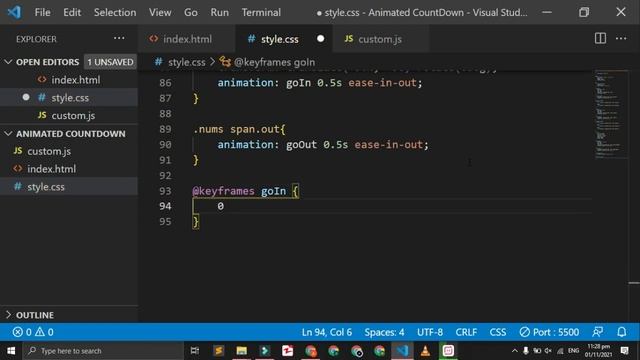Place cursor on line 90 goOut animation

coord(322,144)
